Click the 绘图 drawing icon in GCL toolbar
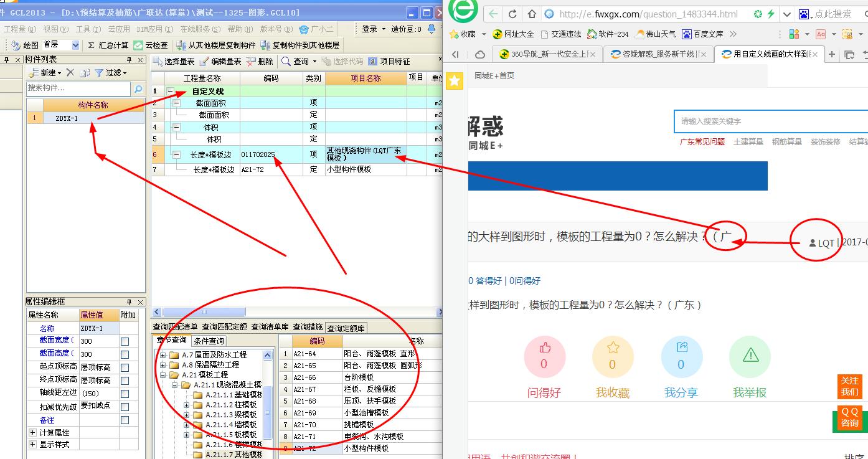The height and width of the screenshot is (459, 868). click(16, 45)
